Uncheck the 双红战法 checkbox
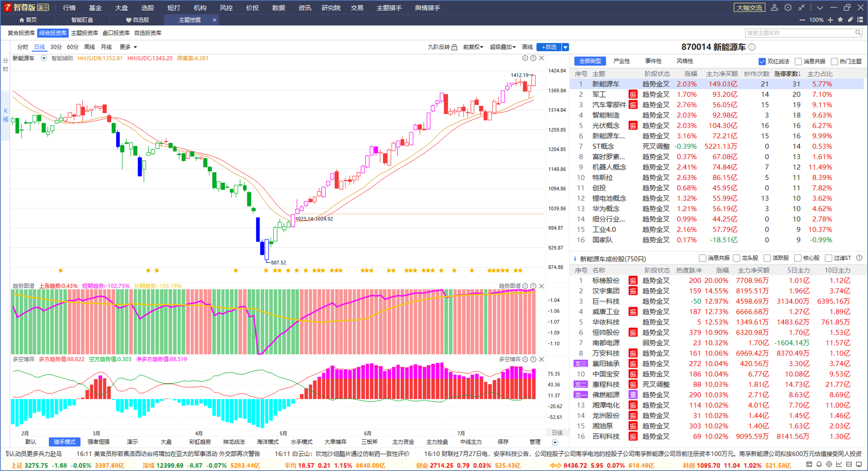868x471 pixels. (x=762, y=61)
